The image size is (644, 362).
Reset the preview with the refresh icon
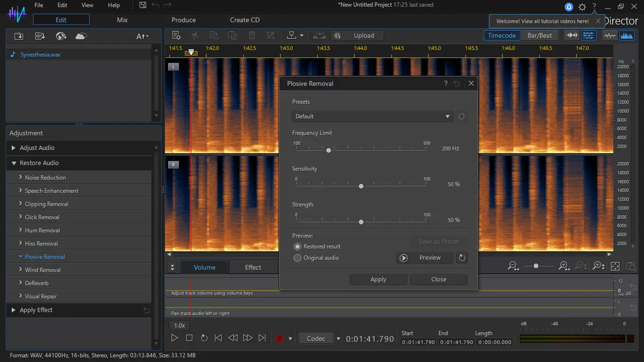click(462, 258)
